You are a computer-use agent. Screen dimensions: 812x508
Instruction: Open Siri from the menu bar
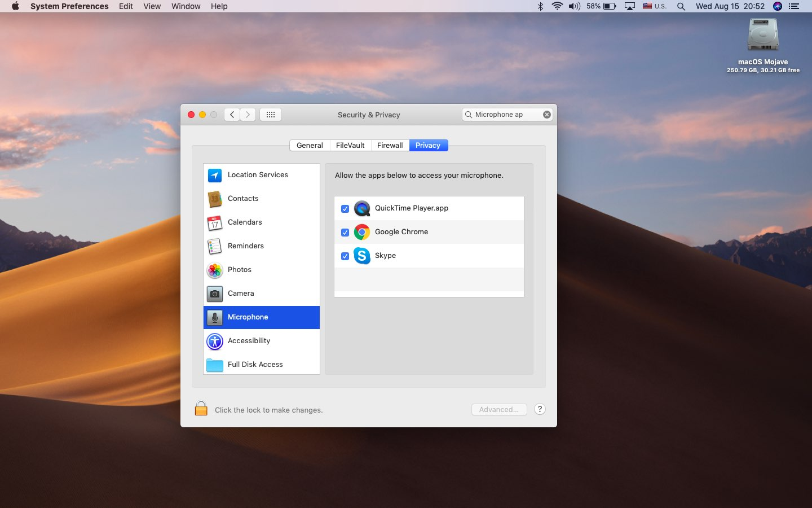pos(778,6)
